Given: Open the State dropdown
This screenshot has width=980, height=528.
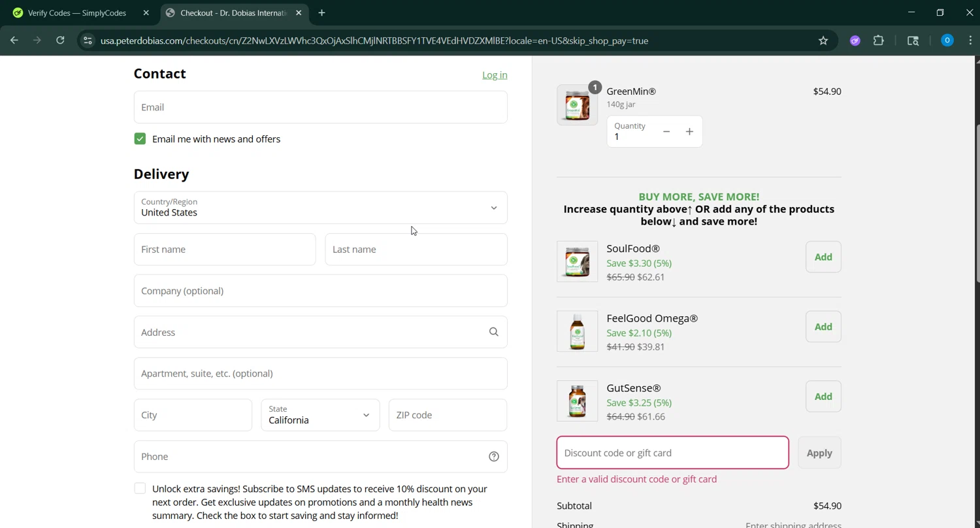Looking at the screenshot, I should (x=320, y=415).
